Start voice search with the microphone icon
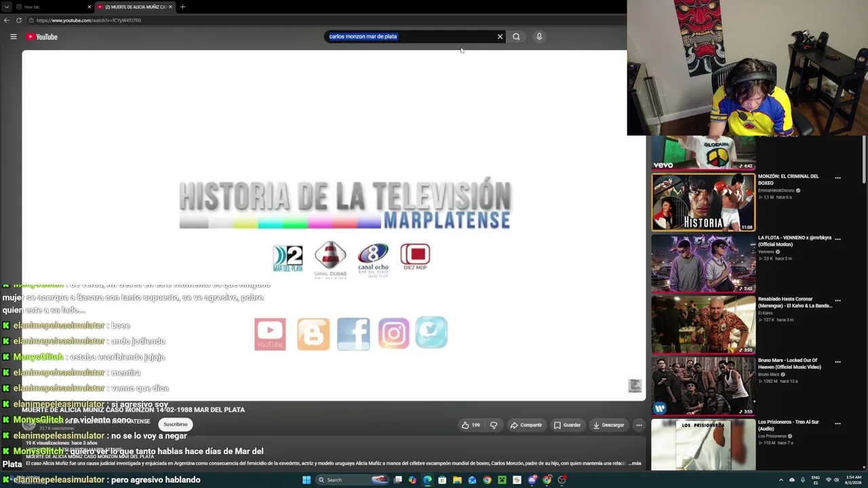 pos(539,37)
